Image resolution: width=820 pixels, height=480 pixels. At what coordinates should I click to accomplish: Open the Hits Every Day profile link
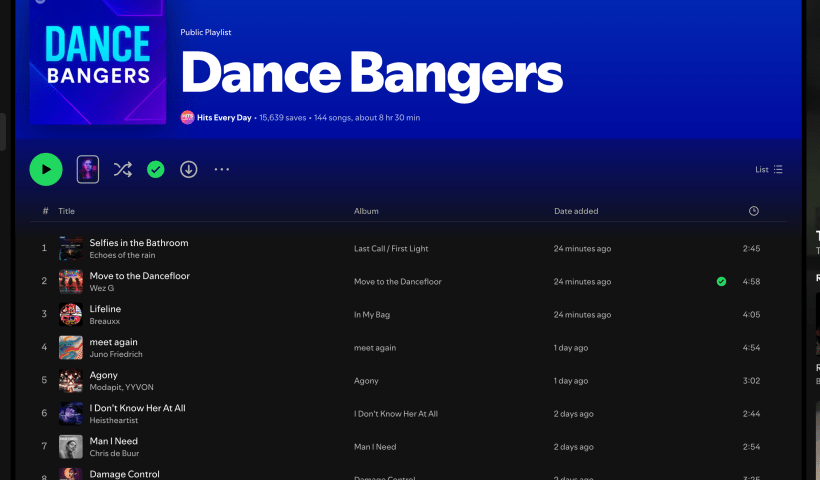tap(224, 118)
